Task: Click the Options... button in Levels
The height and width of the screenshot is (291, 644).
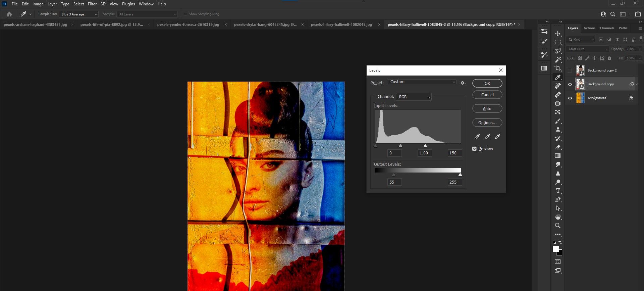Action: click(x=487, y=123)
